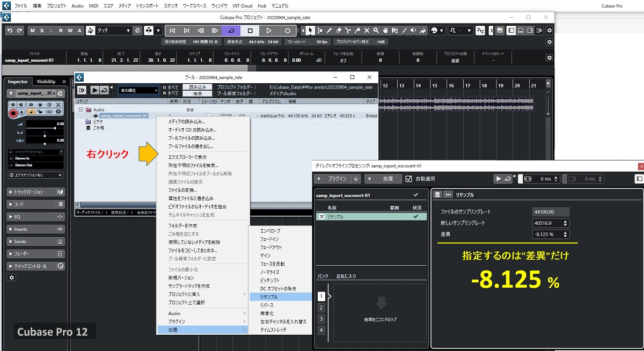Image resolution: width=644 pixels, height=351 pixels.
Task: Click the transport Record button
Action: tap(288, 31)
